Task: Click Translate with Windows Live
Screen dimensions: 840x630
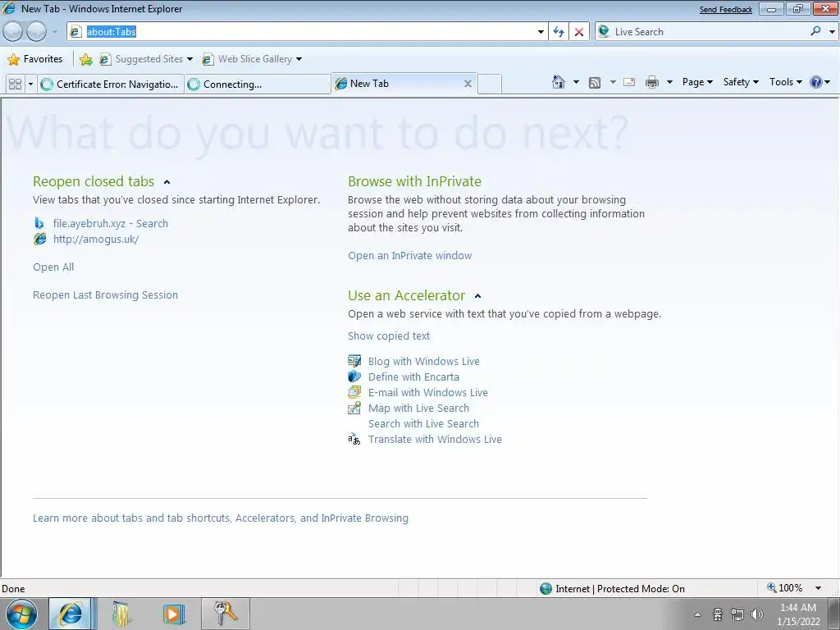Action: coord(435,439)
